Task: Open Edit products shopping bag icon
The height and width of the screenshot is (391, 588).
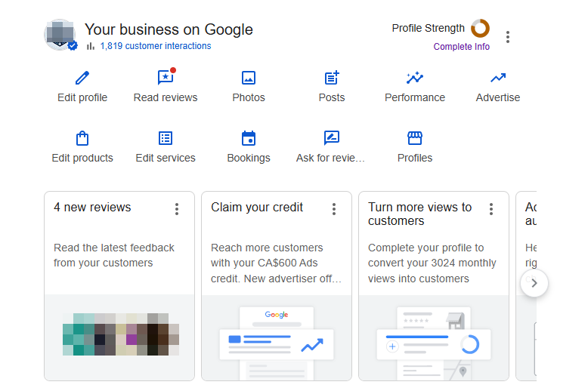Action: 82,138
